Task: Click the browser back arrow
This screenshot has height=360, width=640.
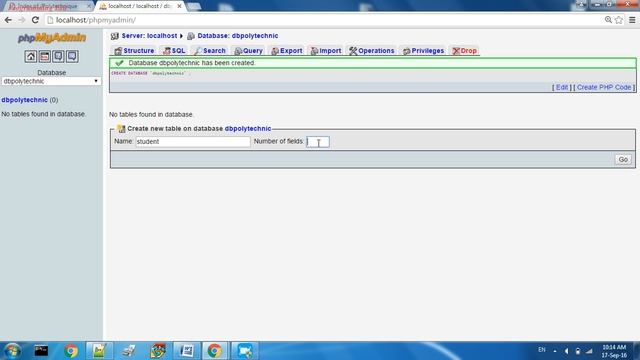Action: click(x=8, y=20)
